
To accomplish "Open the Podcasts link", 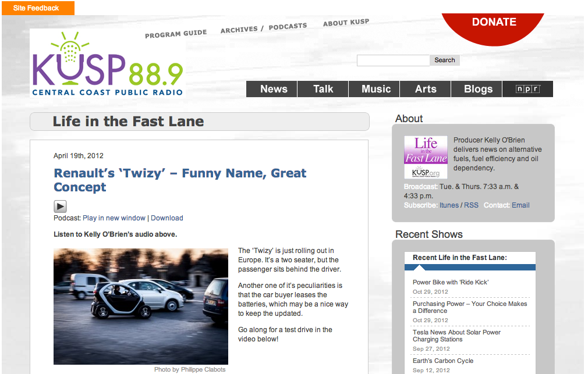I will [x=288, y=26].
